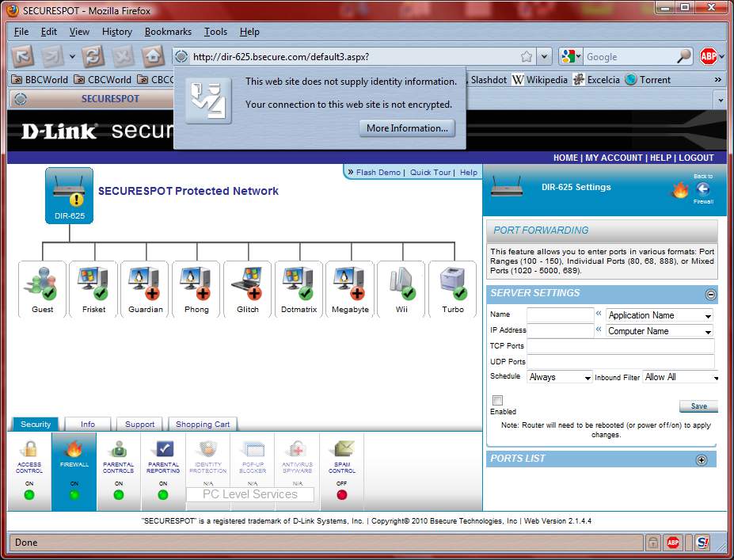The image size is (734, 560).
Task: Click the status bar Adblock Plus icon
Action: [673, 543]
